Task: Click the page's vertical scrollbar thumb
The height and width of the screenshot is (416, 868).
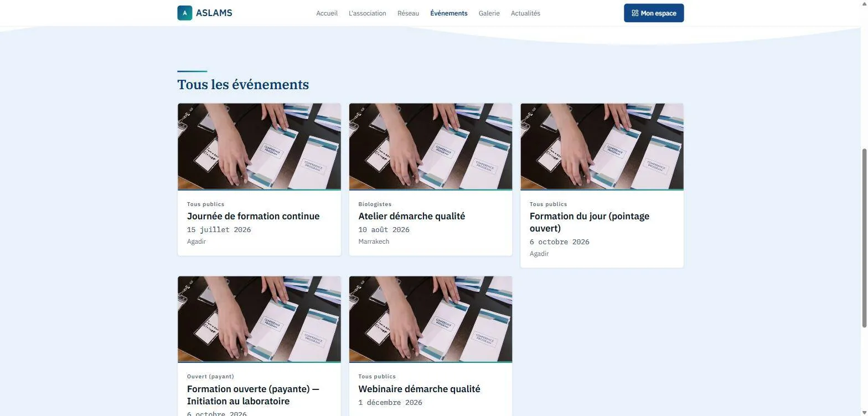Action: click(864, 238)
